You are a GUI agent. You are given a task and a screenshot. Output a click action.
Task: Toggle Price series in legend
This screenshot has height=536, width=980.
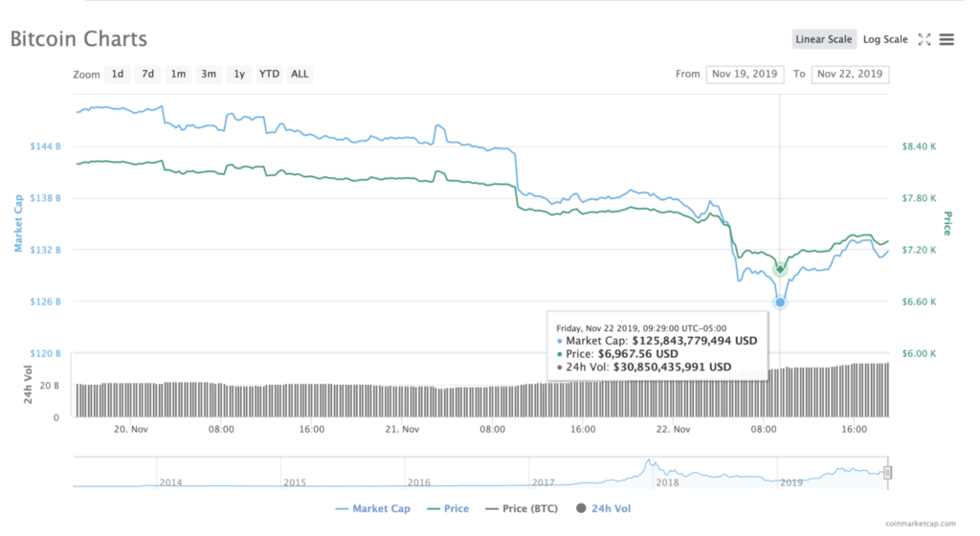[x=448, y=508]
